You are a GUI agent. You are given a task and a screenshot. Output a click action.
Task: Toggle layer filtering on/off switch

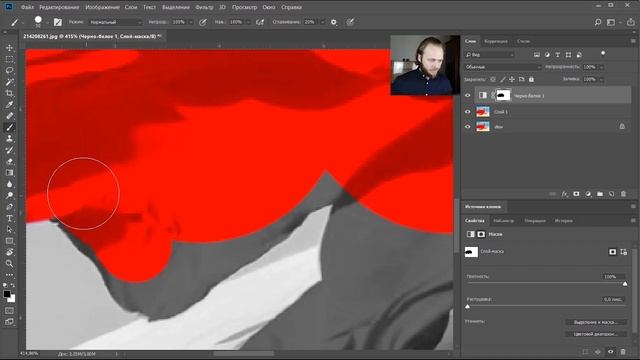603,54
